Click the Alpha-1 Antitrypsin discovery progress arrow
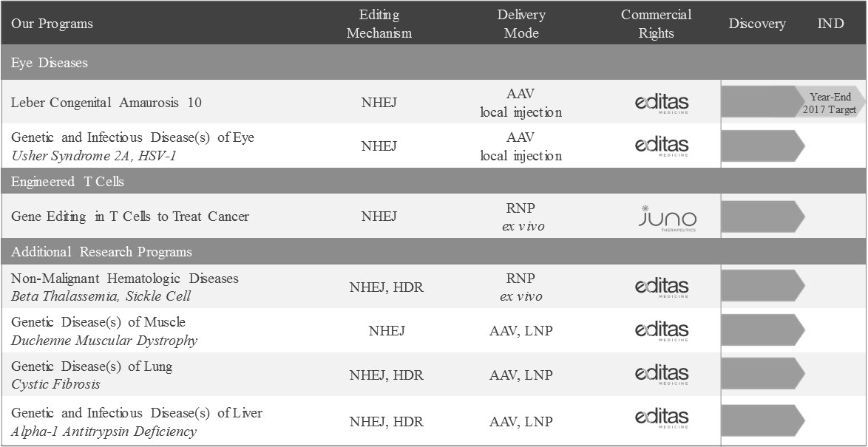 [x=762, y=418]
